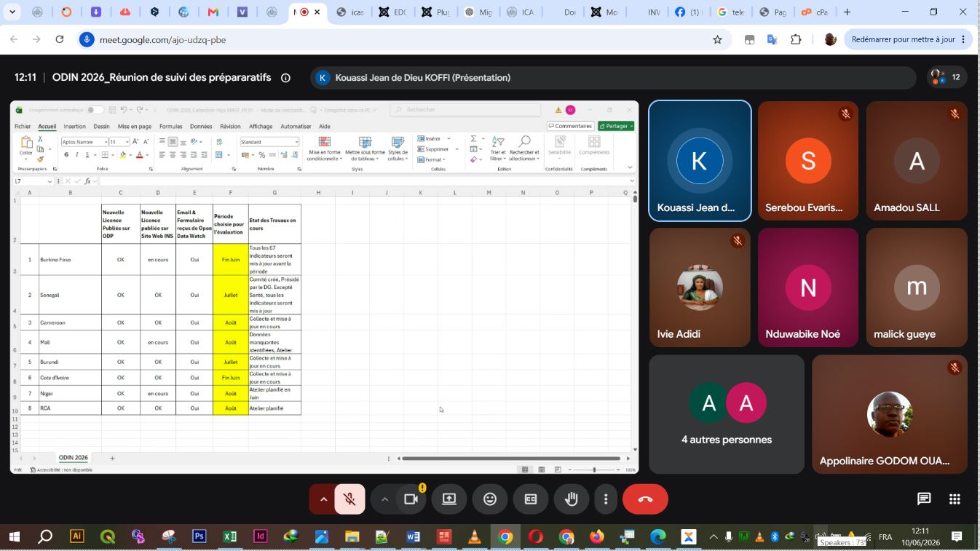The width and height of the screenshot is (980, 551).
Task: Click Kouassi Jean de Dieu KOFFI presentation label
Action: click(422, 78)
